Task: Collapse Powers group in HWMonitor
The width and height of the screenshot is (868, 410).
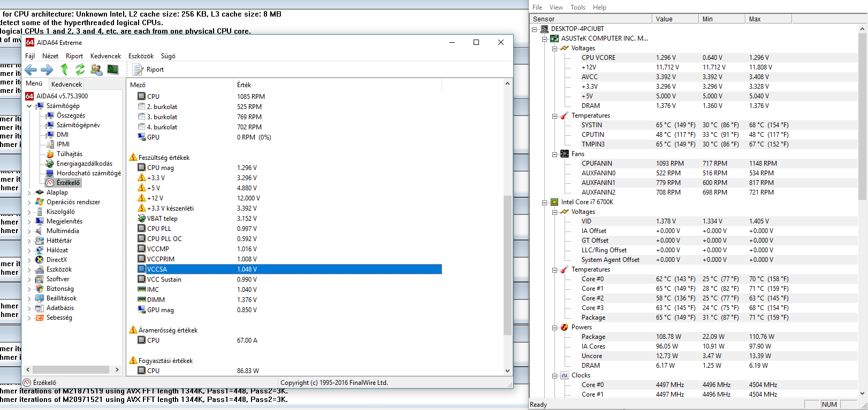Action: click(x=554, y=328)
